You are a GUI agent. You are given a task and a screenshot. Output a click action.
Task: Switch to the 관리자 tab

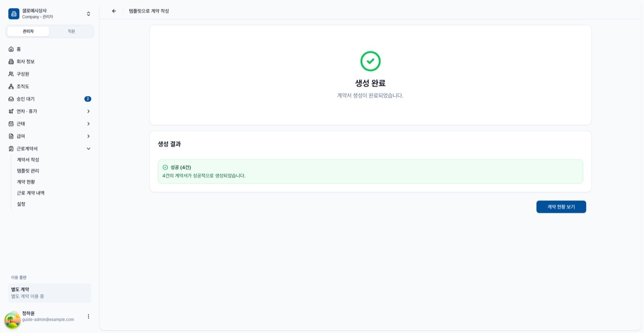[x=28, y=31]
